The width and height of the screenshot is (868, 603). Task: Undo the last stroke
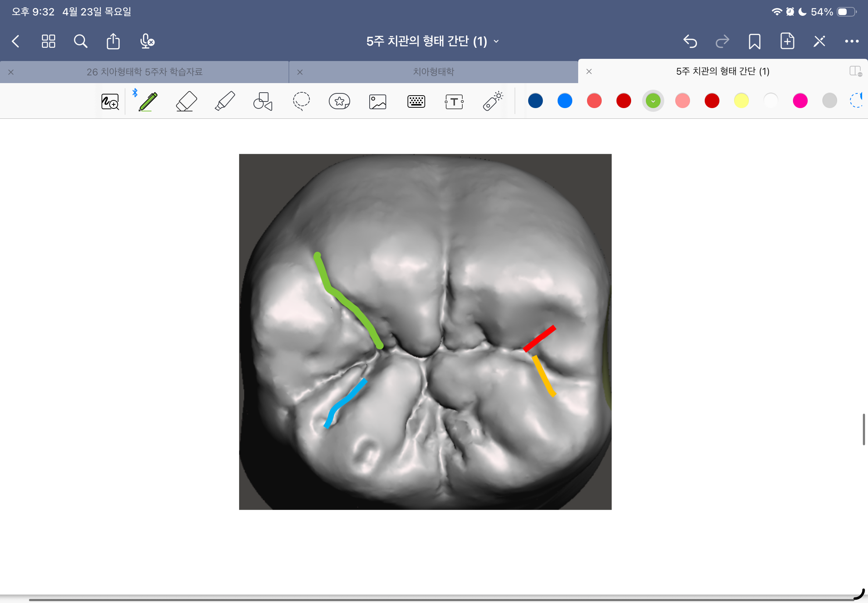[x=690, y=41]
